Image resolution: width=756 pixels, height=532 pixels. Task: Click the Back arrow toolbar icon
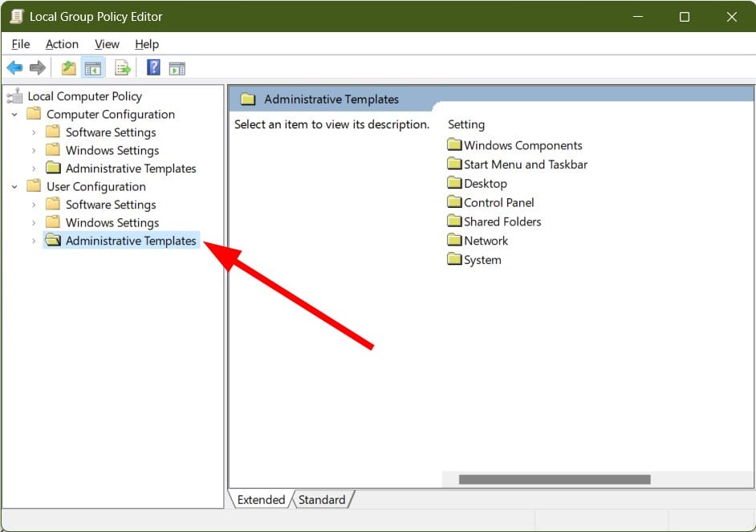[15, 68]
